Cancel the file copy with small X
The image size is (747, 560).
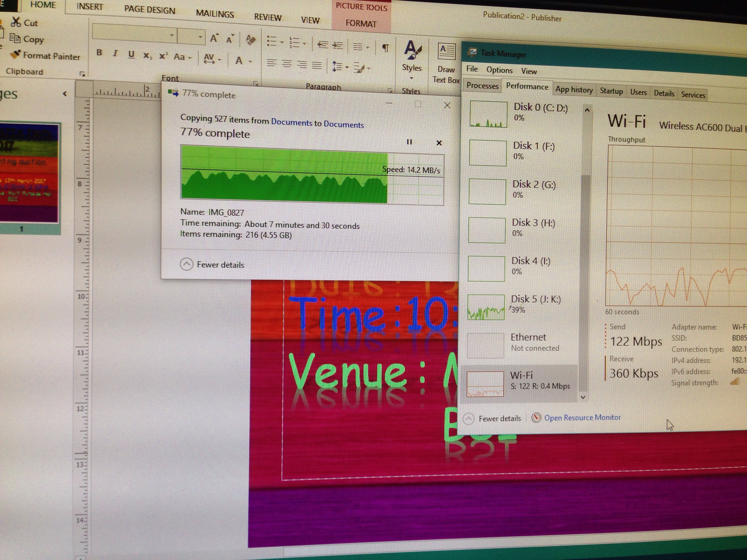(x=439, y=143)
